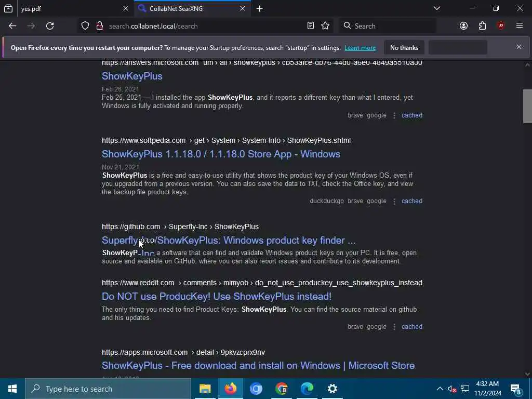This screenshot has width=532, height=399.
Task: Open a new tab with plus button
Action: point(260,9)
